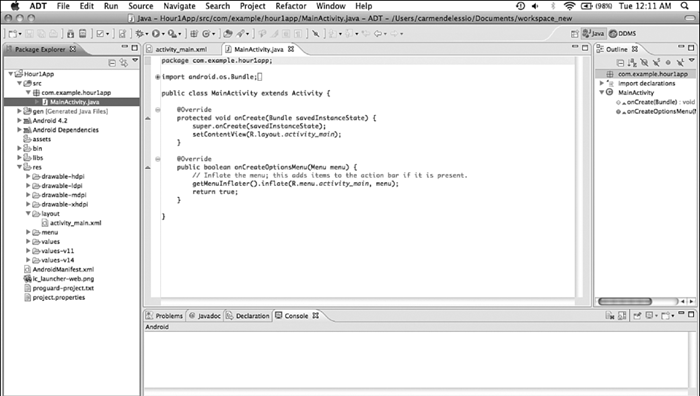Viewport: 700px width, 396px height.
Task: Toggle Link with Editor in Package Explorer
Action: click(x=124, y=63)
